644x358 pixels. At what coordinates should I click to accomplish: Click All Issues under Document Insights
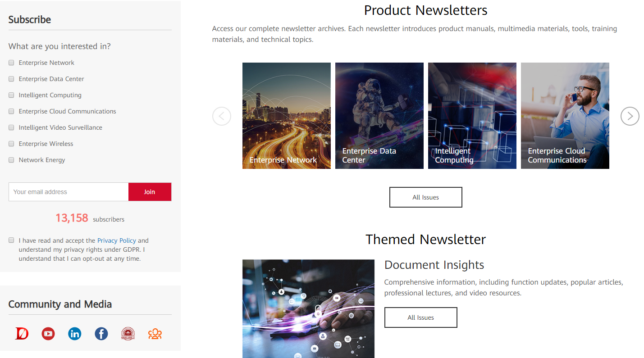[x=421, y=317]
